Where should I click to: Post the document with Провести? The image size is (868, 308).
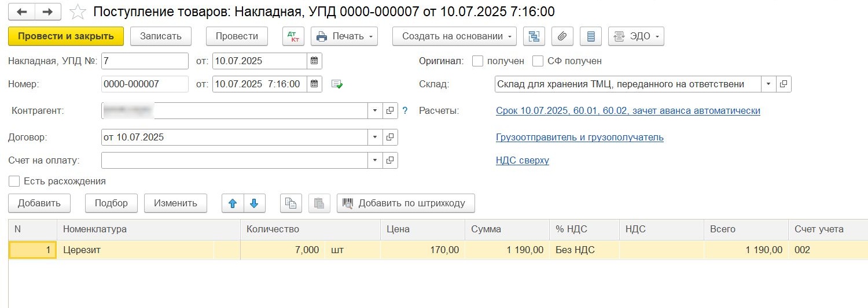click(237, 36)
